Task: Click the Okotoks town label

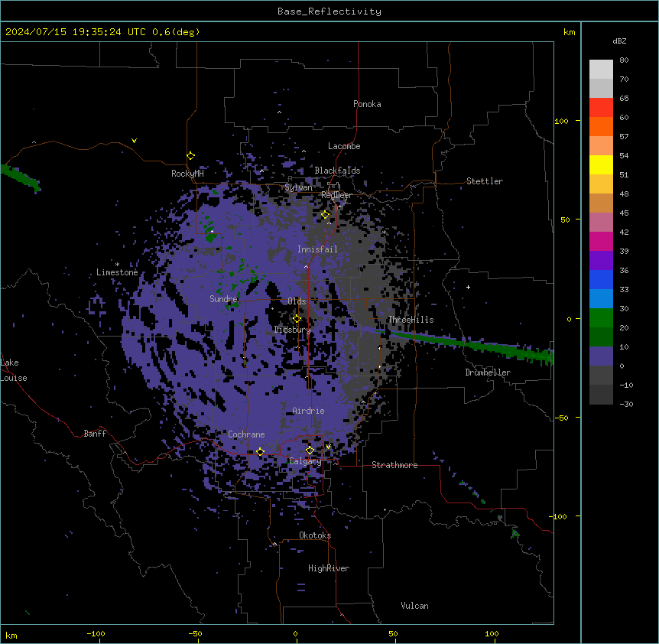Action: coord(315,535)
